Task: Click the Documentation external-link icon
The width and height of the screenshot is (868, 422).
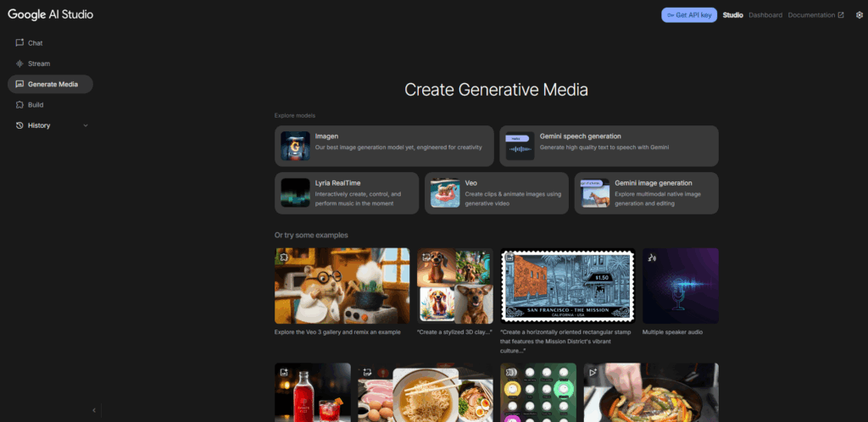Action: (x=842, y=15)
